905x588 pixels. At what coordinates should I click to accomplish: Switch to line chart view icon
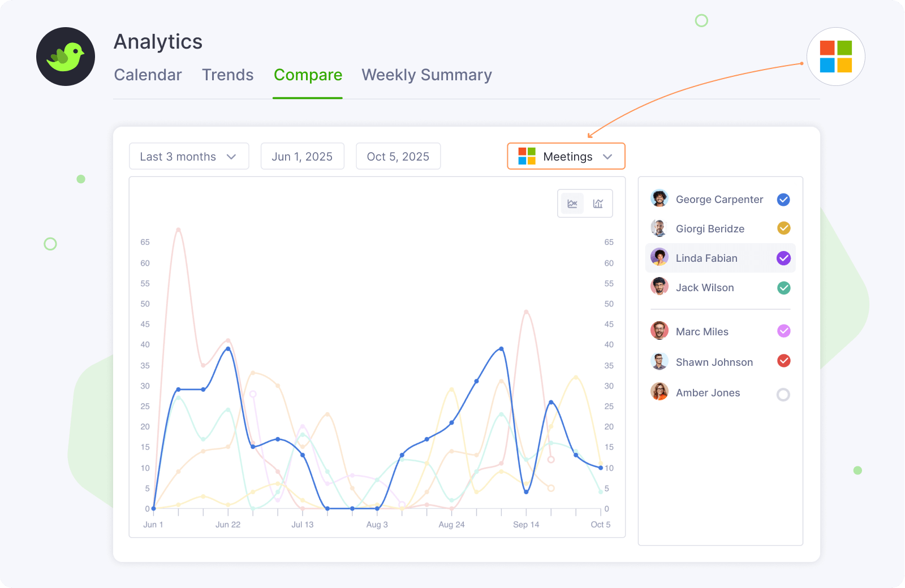(572, 204)
